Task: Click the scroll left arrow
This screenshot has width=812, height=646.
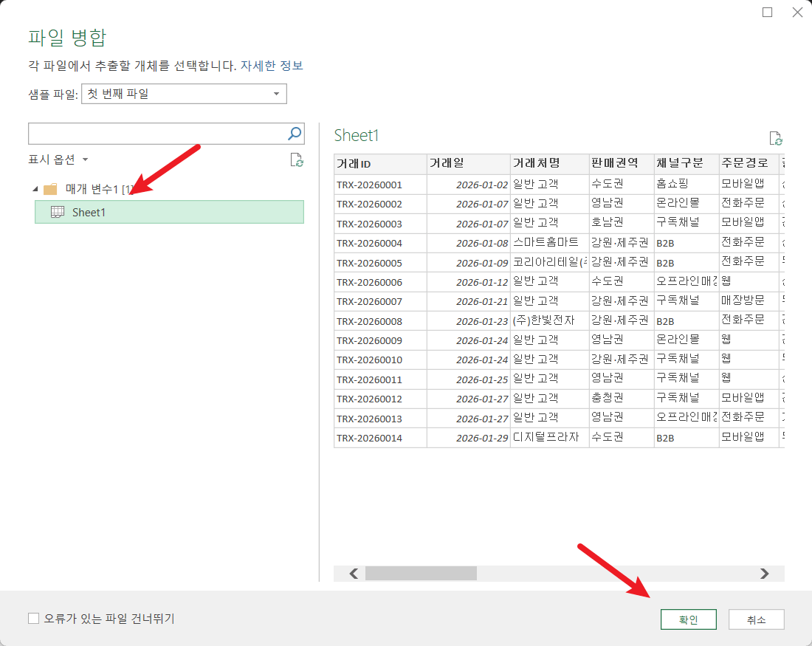Action: (354, 573)
